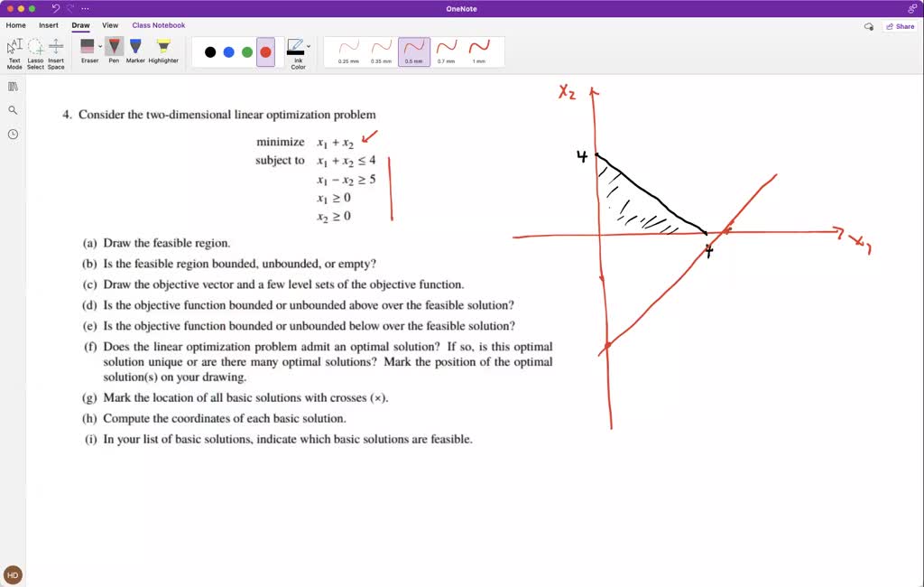Image resolution: width=924 pixels, height=587 pixels.
Task: Click the Share button
Action: (900, 26)
